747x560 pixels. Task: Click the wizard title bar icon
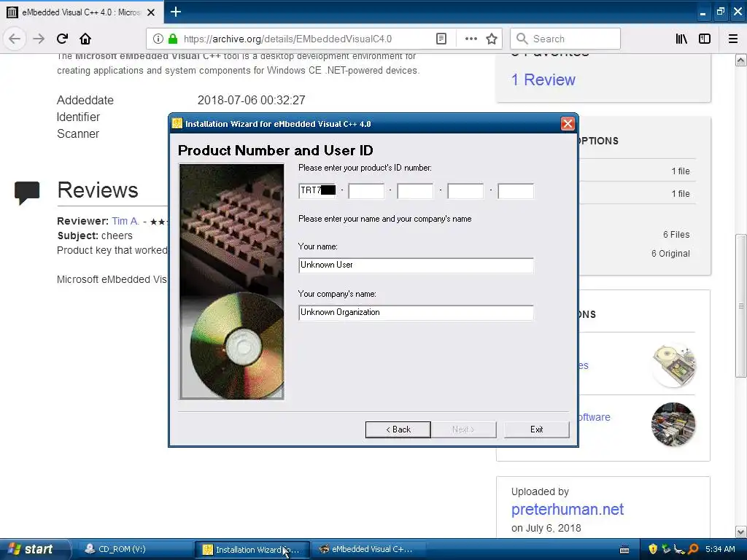point(177,124)
